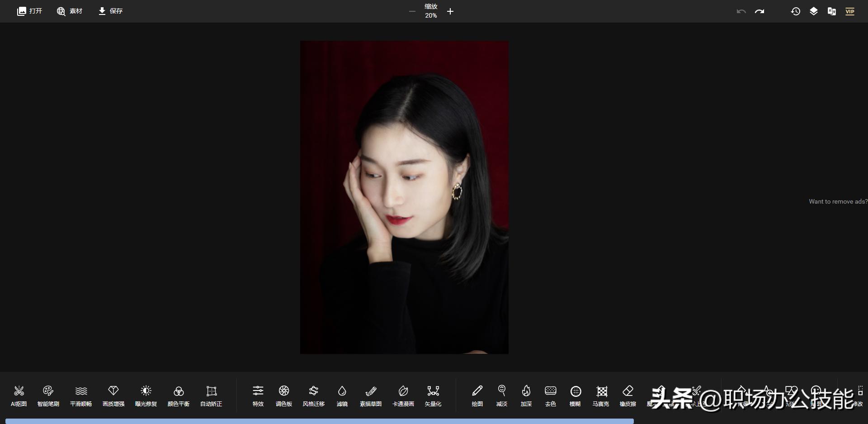Click the plus to increase zoom level
Viewport: 868px width, 424px height.
(x=450, y=11)
